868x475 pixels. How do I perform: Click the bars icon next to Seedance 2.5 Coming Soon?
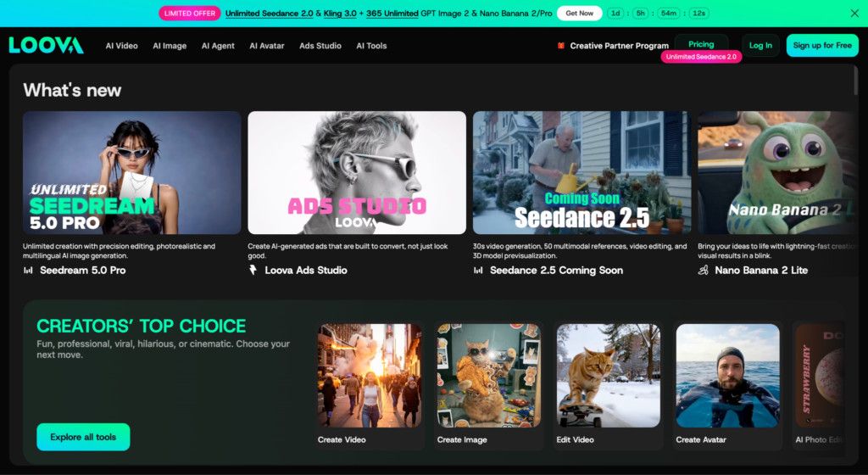click(x=478, y=271)
